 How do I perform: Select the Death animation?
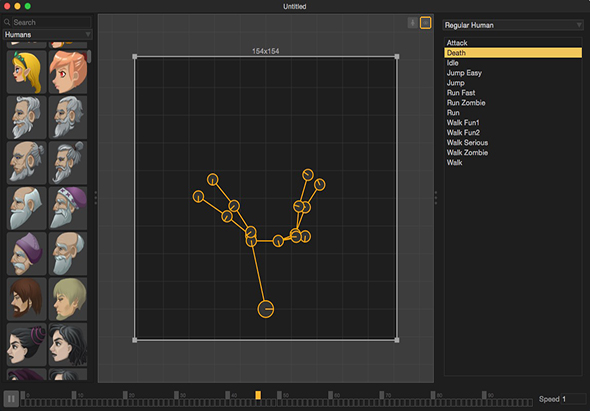513,53
